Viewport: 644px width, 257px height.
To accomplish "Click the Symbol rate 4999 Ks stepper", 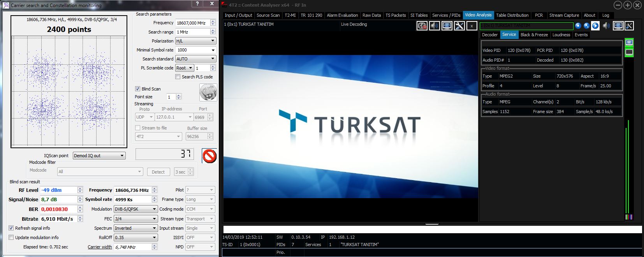I will pos(155,199).
